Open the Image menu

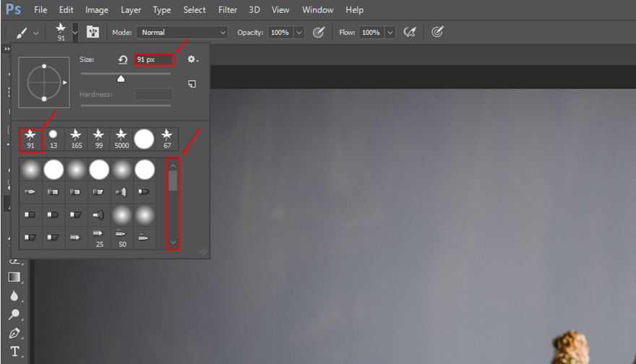click(97, 10)
